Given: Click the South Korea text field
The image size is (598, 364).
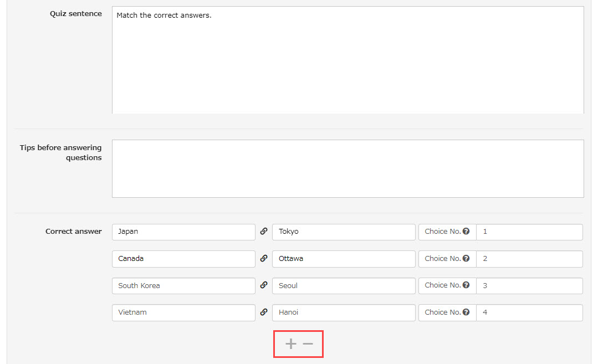Looking at the screenshot, I should click(x=183, y=286).
